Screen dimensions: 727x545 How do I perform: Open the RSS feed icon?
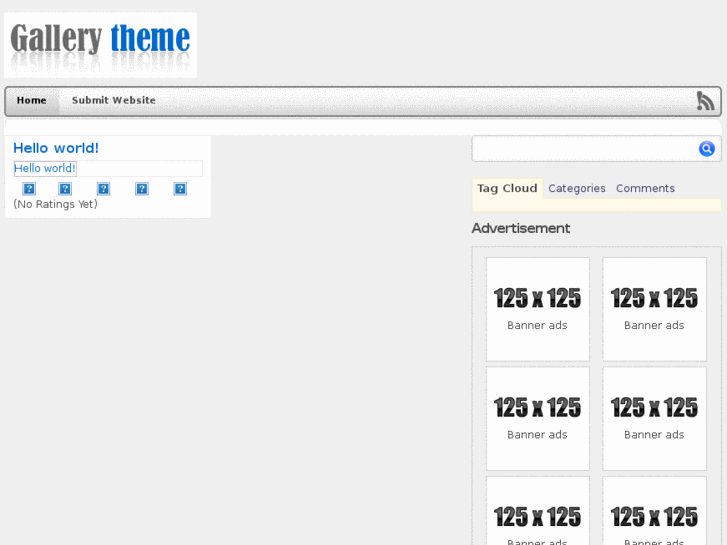click(x=705, y=101)
